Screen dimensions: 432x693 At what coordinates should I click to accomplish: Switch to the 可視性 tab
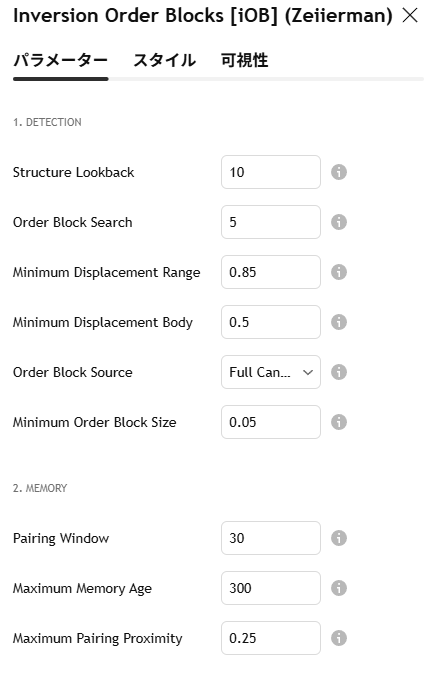(x=244, y=60)
